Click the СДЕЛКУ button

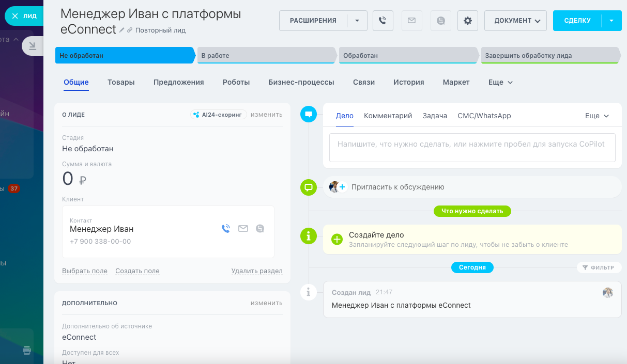point(577,21)
